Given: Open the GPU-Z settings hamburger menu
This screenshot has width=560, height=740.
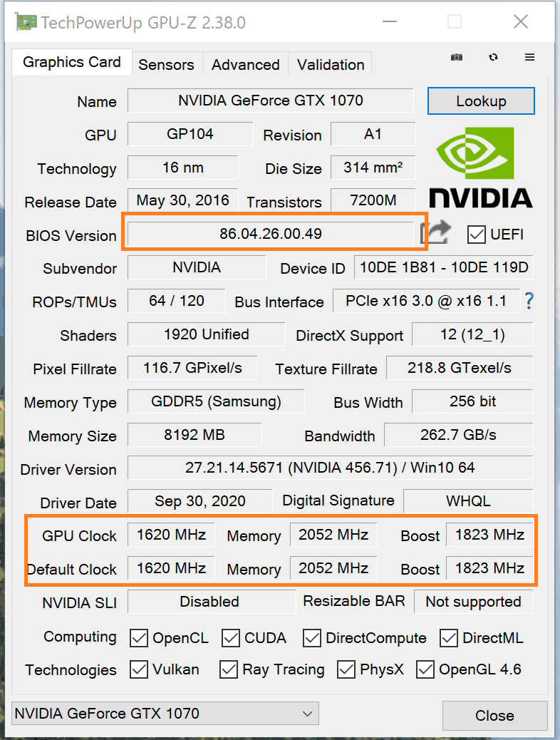Looking at the screenshot, I should click(529, 57).
